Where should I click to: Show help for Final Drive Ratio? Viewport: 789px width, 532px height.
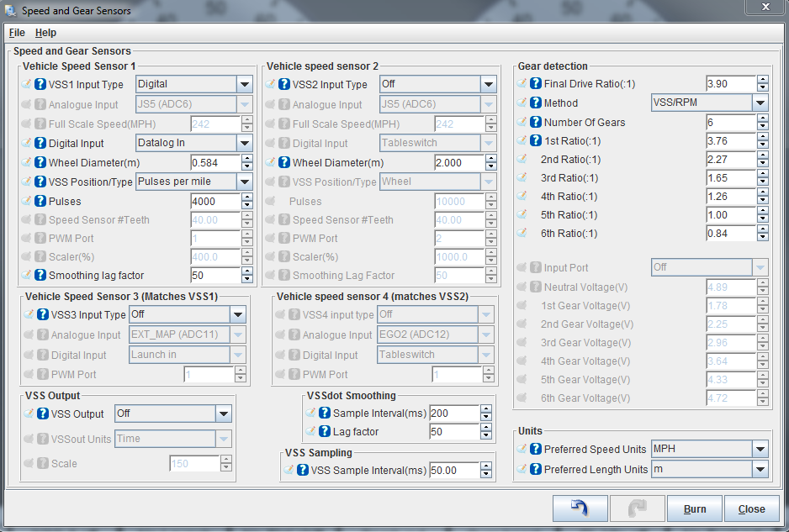click(536, 83)
